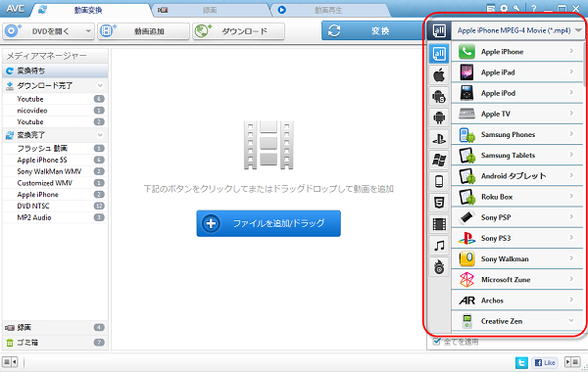Open the settings gear icon in title bar
Screen dimensions: 588x372
[504, 8]
